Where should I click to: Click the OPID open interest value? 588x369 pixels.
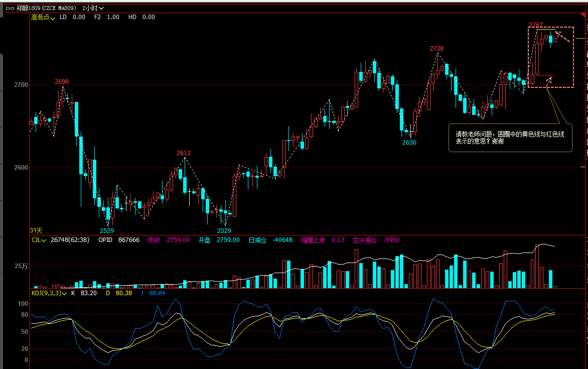click(128, 240)
